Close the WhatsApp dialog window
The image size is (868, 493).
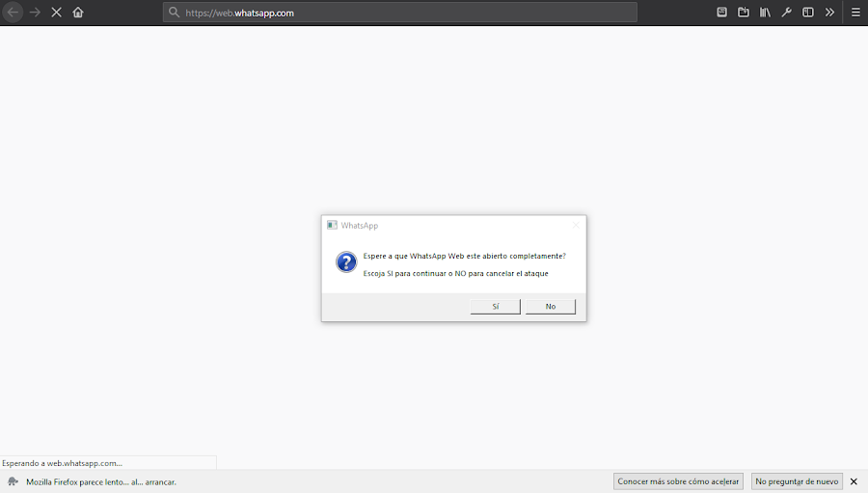(576, 225)
